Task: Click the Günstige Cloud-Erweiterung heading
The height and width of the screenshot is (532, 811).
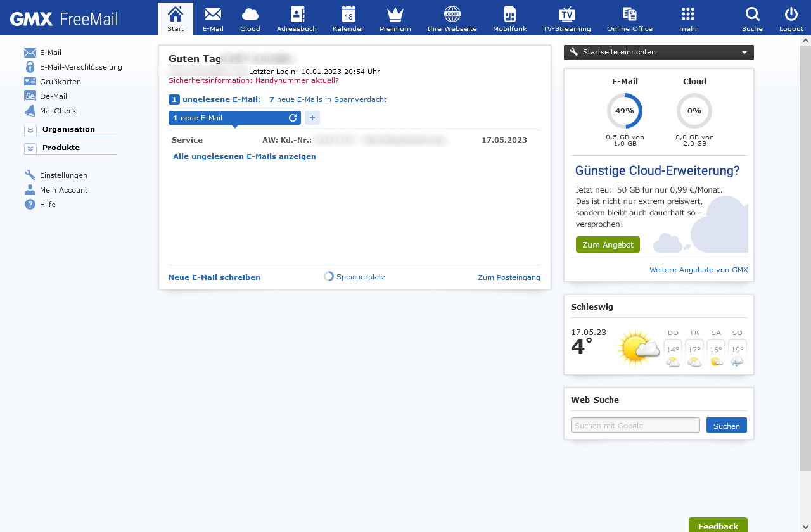Action: click(x=658, y=170)
